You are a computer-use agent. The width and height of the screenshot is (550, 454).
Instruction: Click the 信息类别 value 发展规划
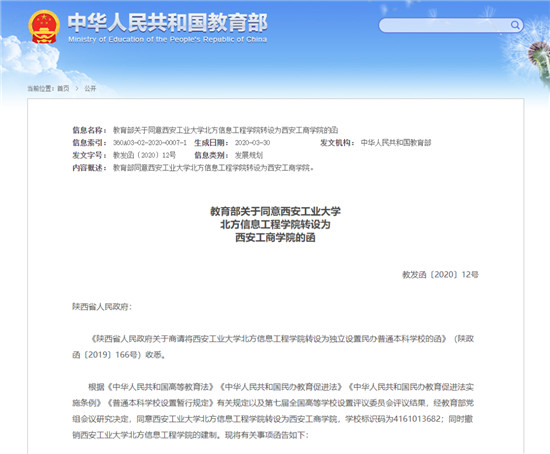point(249,155)
